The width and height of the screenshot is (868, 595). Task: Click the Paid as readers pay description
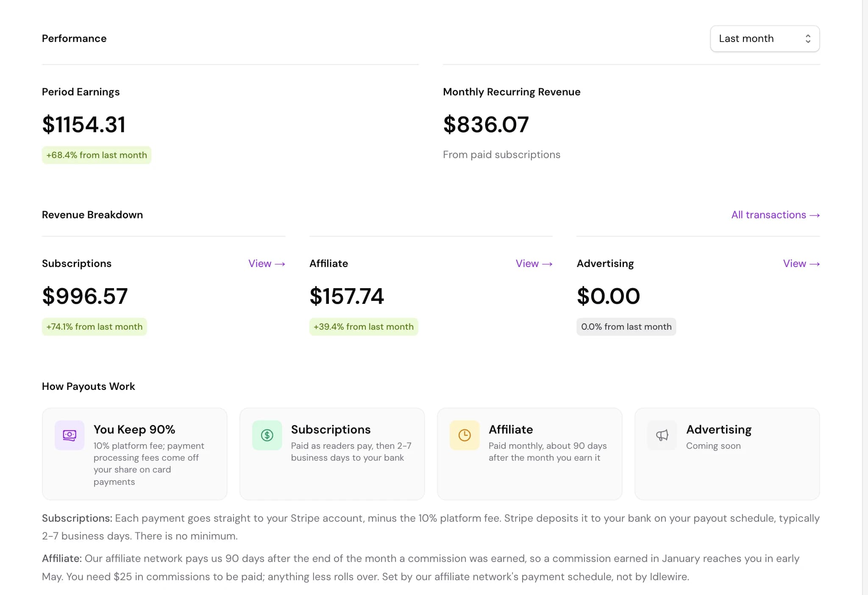[x=351, y=452]
